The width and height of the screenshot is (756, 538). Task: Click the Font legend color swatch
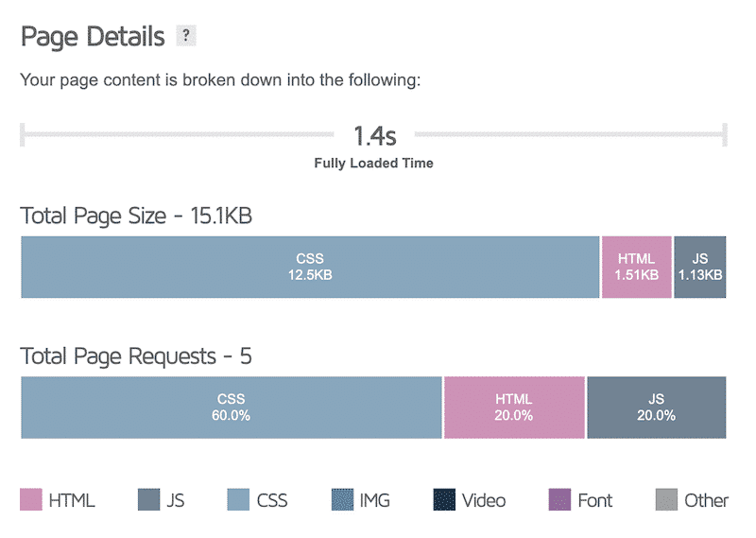[x=560, y=500]
